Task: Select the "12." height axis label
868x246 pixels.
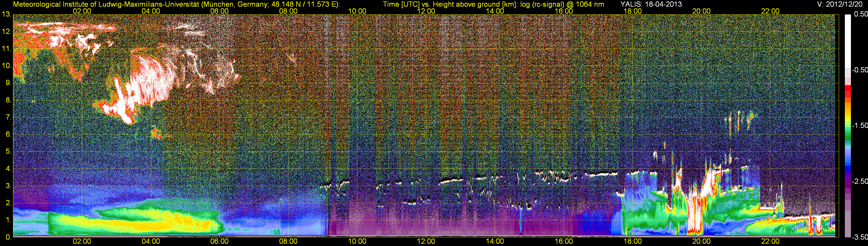Action: tap(6, 32)
